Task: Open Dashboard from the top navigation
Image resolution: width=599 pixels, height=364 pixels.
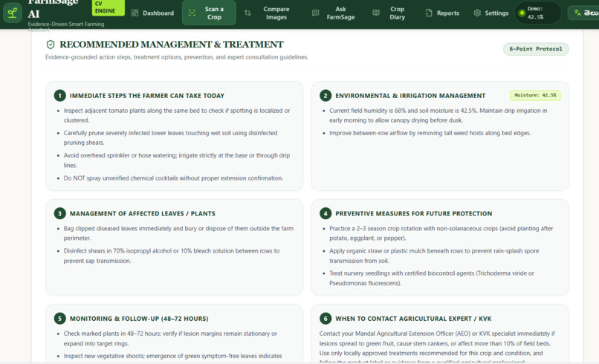Action: pos(152,13)
